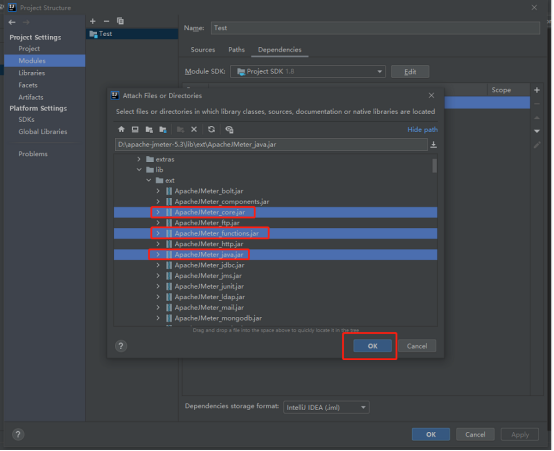The width and height of the screenshot is (554, 451).
Task: Open Libraries settings section
Action: pyautogui.click(x=32, y=73)
